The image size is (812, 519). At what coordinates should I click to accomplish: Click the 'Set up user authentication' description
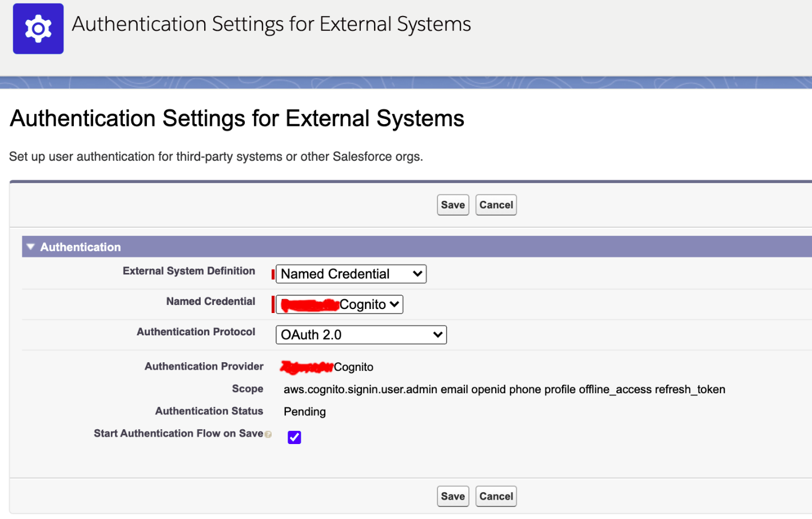tap(216, 157)
